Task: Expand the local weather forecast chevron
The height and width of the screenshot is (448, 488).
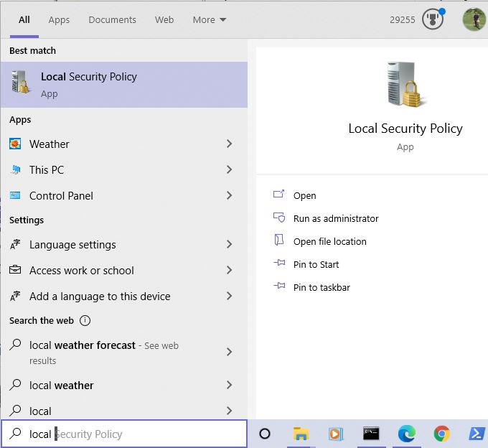Action: (x=230, y=352)
